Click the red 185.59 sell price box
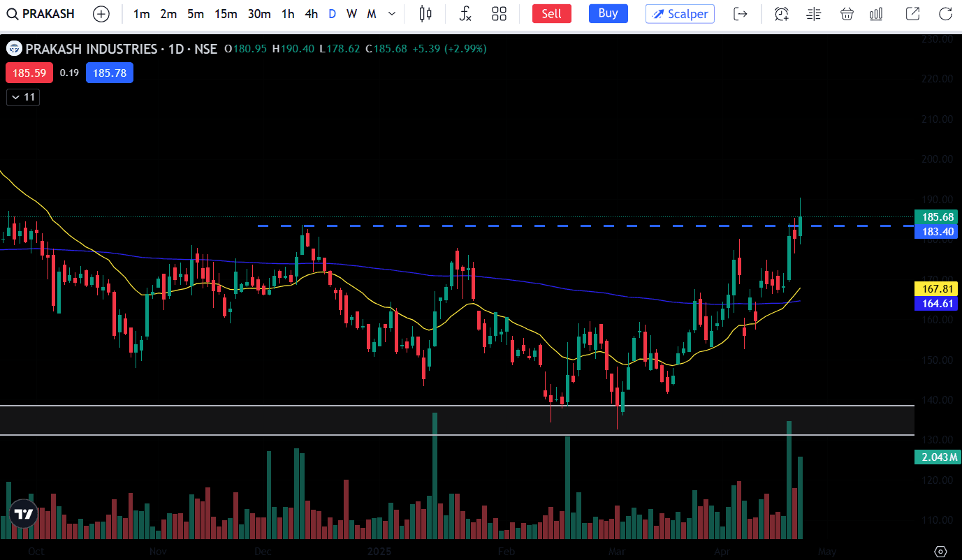This screenshot has height=560, width=962. point(29,73)
